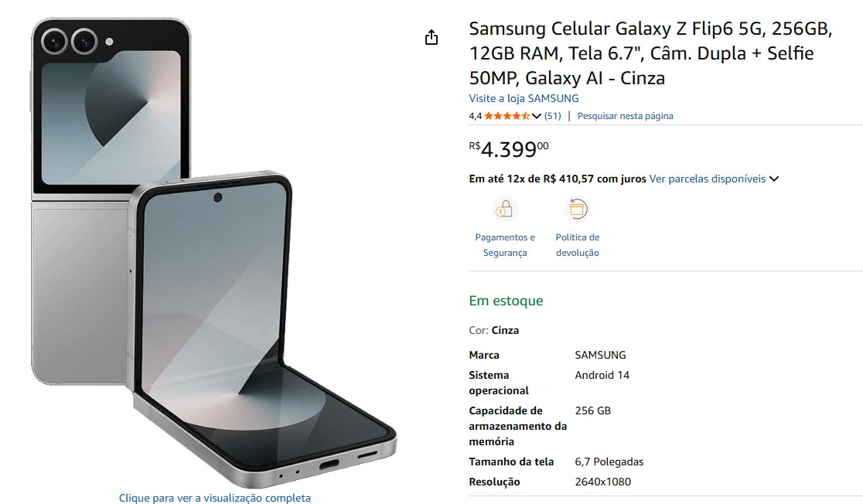Open the (51) customer reviews link

click(x=553, y=116)
